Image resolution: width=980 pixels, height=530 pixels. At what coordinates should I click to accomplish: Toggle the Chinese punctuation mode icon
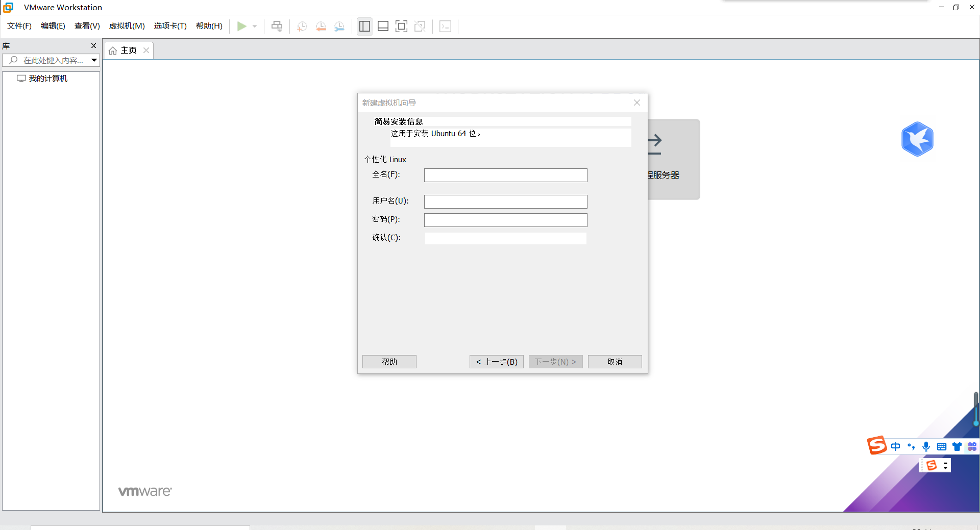[x=911, y=447]
